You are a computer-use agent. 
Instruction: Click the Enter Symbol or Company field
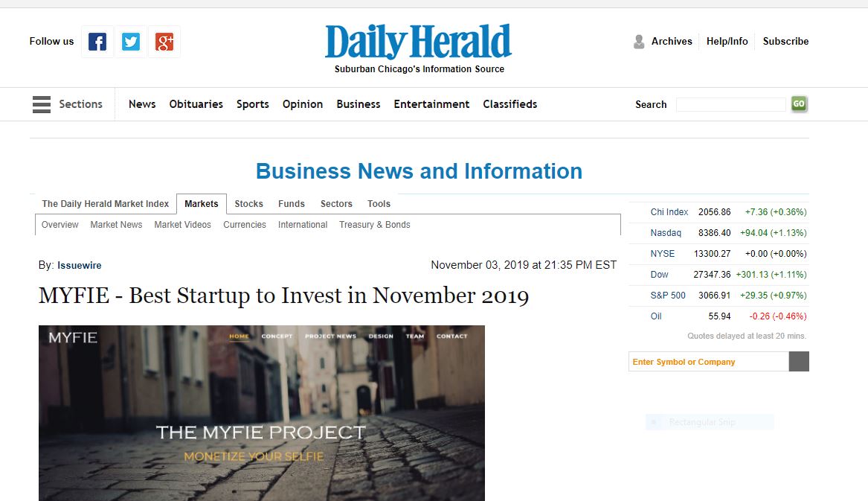tap(709, 361)
